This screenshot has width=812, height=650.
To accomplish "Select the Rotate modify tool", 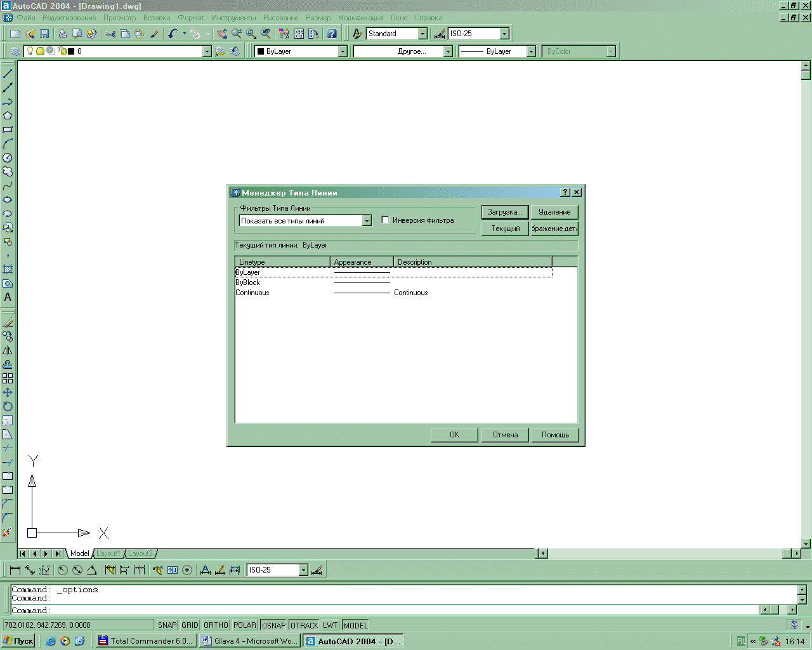I will tap(8, 406).
